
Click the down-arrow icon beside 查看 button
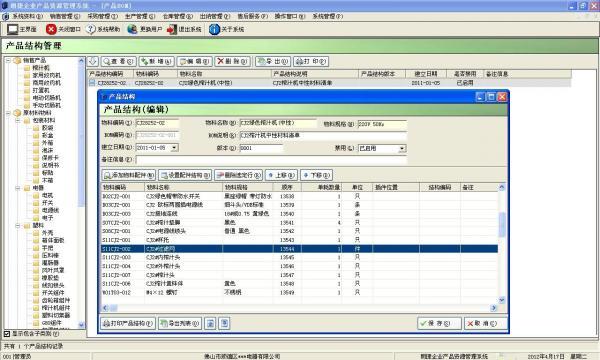(93, 61)
